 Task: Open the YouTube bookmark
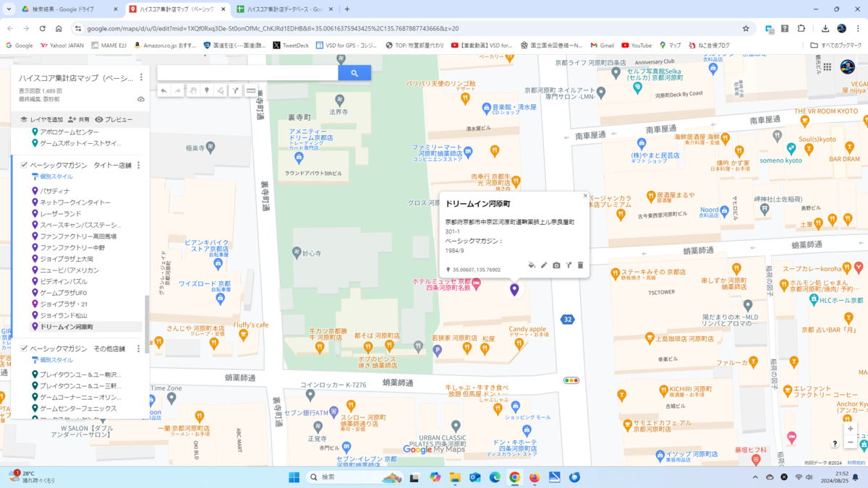(x=637, y=45)
